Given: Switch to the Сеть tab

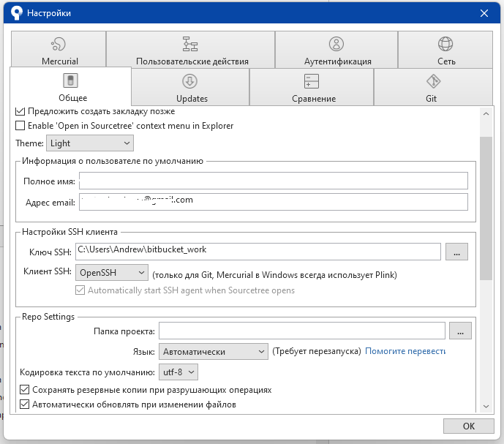Looking at the screenshot, I should click(x=445, y=50).
